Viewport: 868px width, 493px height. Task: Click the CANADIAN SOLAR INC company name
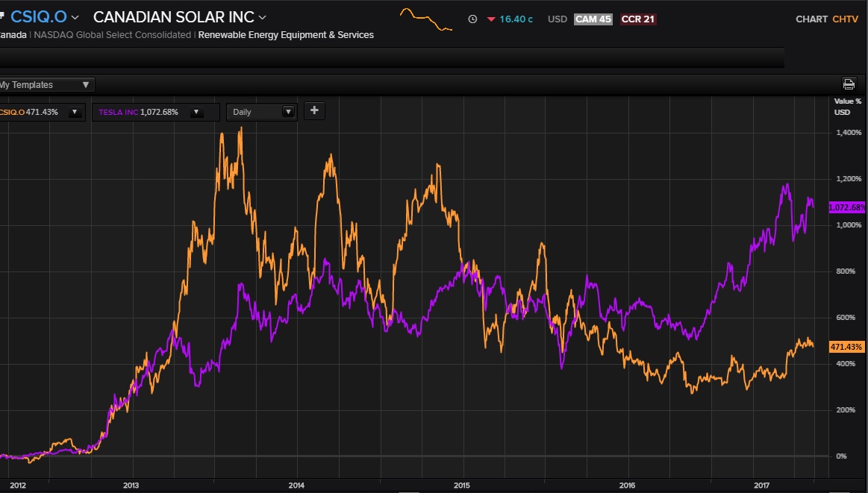174,17
